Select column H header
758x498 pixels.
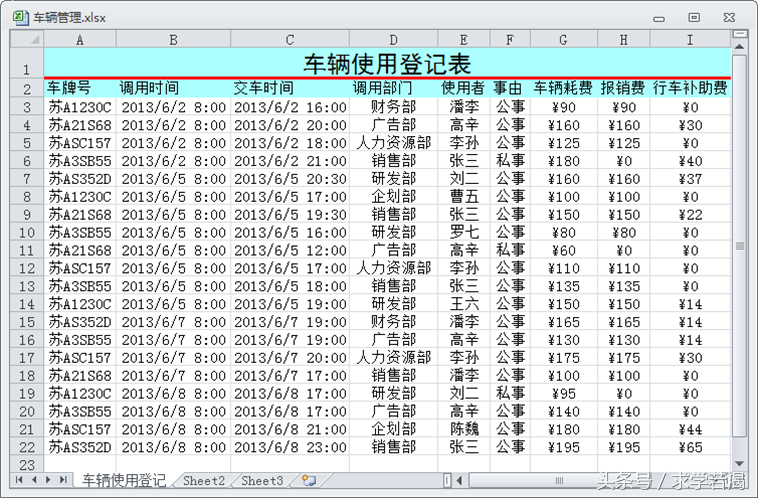point(624,39)
